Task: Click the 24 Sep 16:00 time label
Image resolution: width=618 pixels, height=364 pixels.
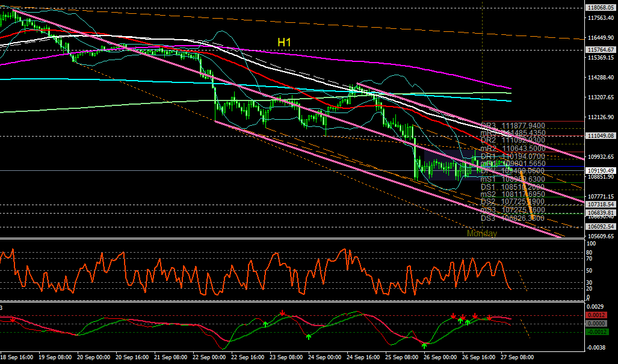Action: [363, 357]
